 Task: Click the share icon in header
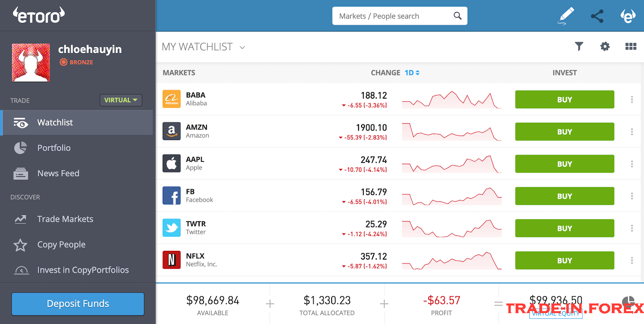click(597, 16)
